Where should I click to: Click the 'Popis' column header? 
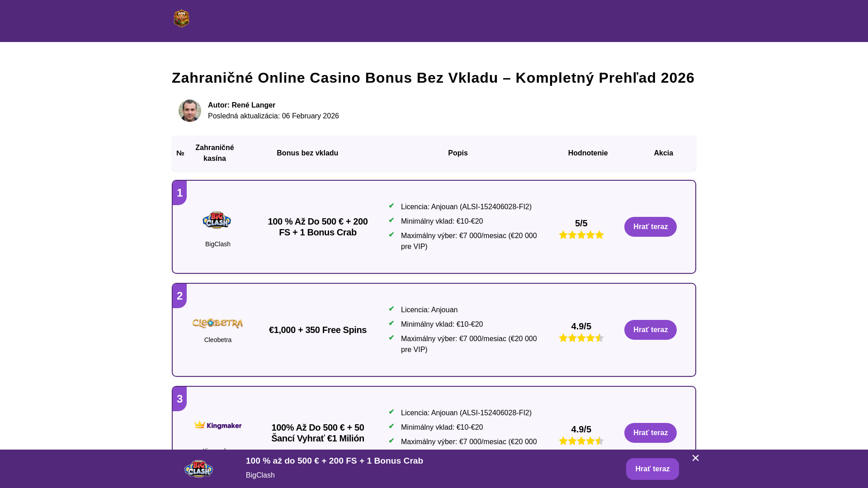click(x=458, y=153)
